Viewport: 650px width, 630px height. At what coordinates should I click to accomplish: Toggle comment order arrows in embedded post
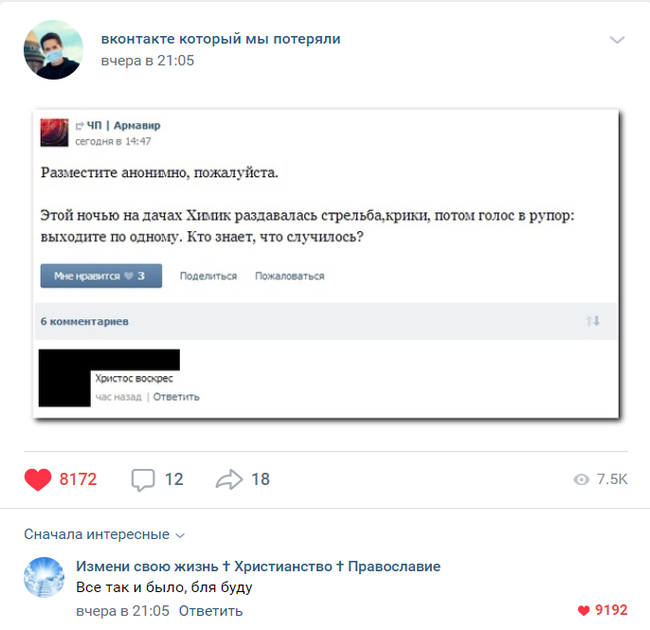click(593, 321)
